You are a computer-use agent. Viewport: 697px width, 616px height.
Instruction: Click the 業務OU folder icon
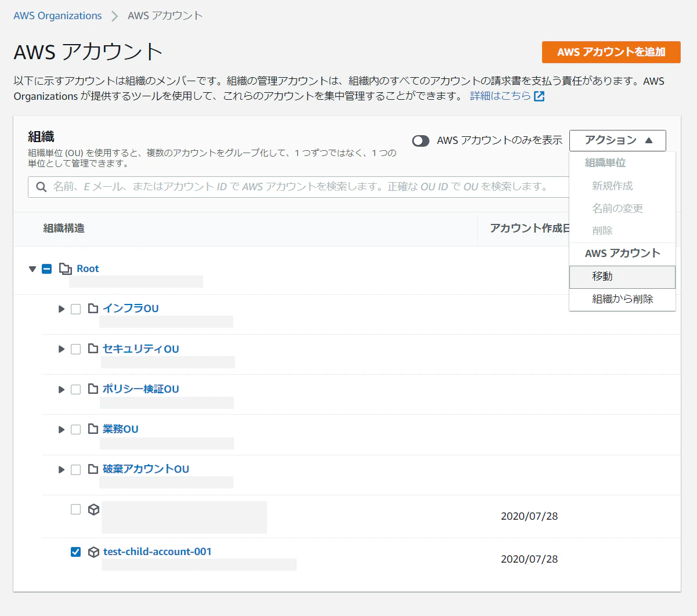[x=93, y=429]
